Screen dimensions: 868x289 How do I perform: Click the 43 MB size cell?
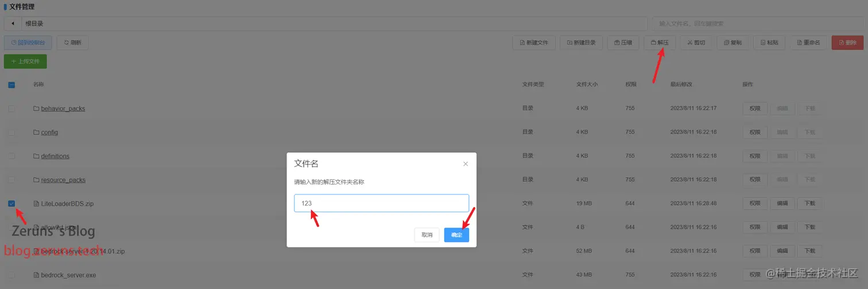583,275
